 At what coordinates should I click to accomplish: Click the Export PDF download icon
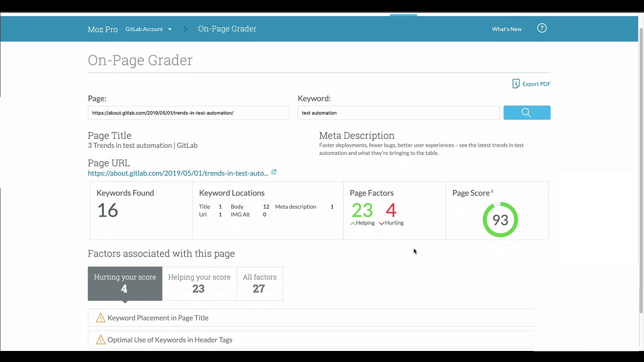pos(516,83)
